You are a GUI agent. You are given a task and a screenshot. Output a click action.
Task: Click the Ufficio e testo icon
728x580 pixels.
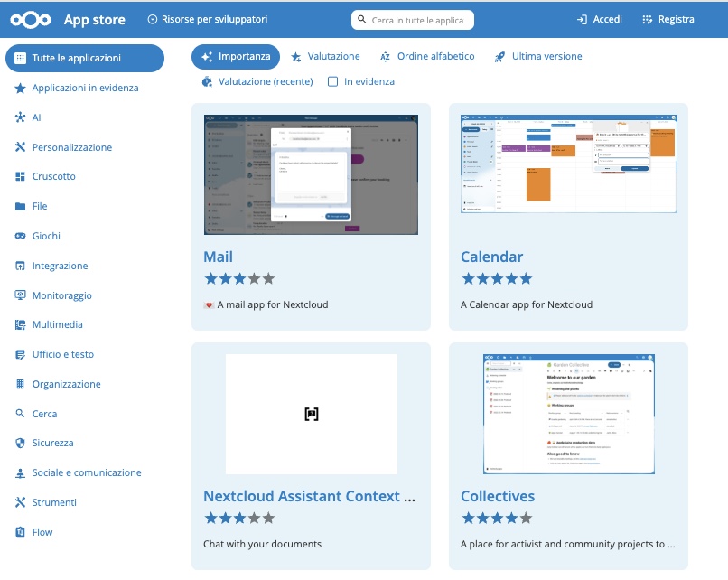click(20, 354)
